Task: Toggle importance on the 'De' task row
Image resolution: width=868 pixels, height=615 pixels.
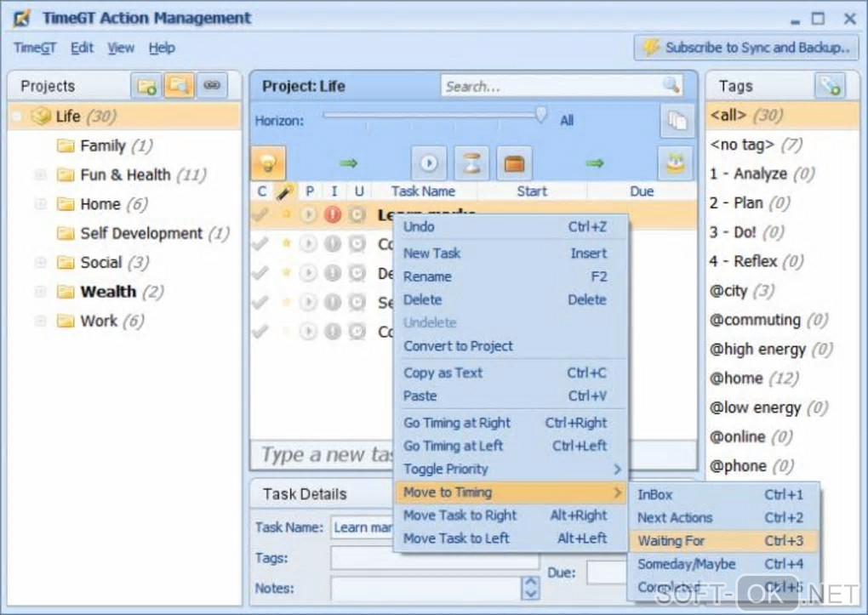Action: point(333,273)
